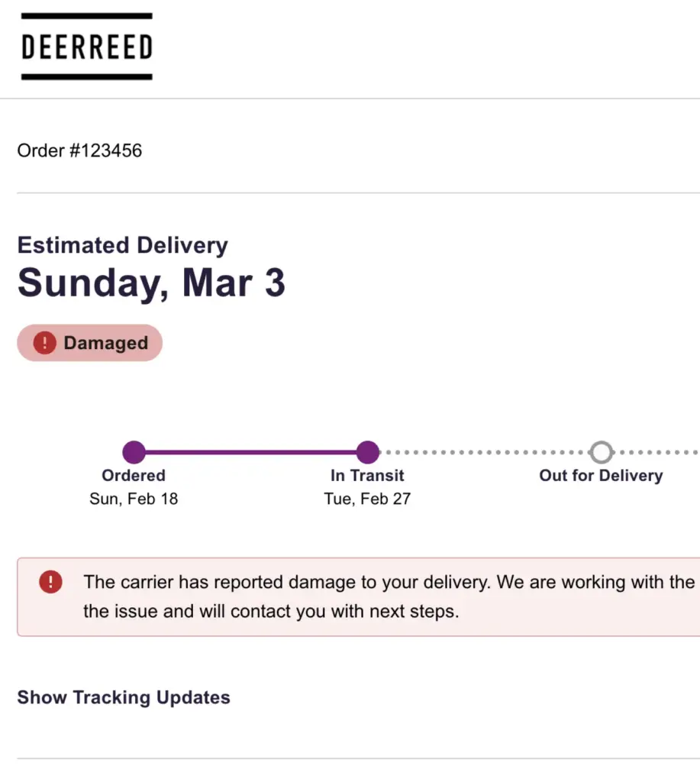Click the Sun, Feb 18 date
This screenshot has height=782, width=700.
point(134,500)
